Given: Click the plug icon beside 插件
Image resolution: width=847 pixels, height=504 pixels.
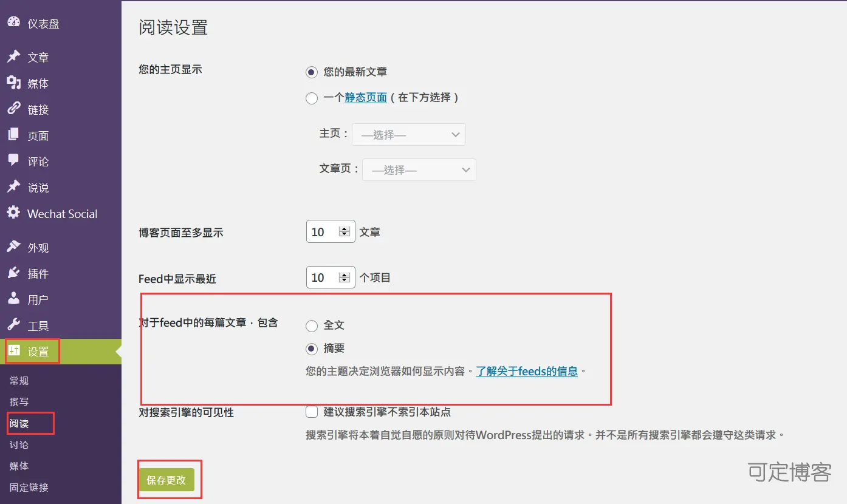Looking at the screenshot, I should point(13,273).
